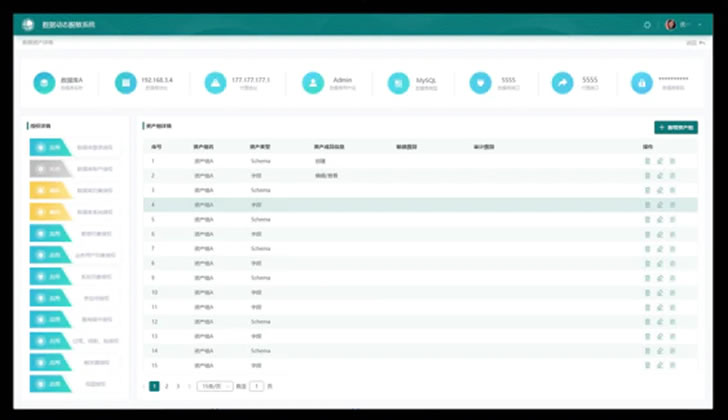Click the database icon beside 数据库A

click(x=44, y=83)
